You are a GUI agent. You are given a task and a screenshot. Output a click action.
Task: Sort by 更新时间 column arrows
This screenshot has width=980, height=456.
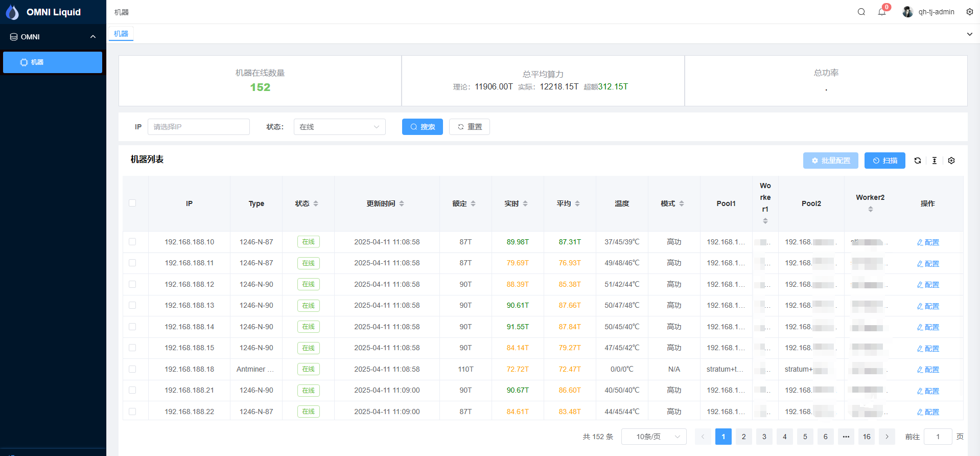402,203
